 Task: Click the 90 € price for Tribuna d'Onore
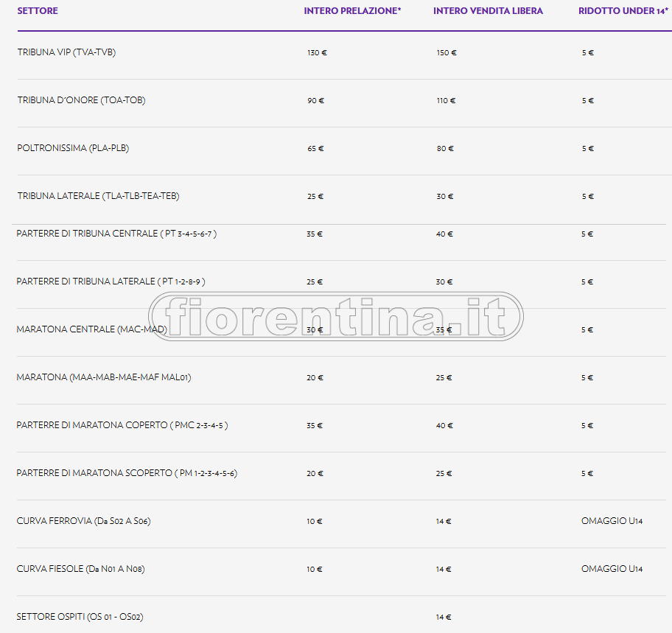coord(316,101)
